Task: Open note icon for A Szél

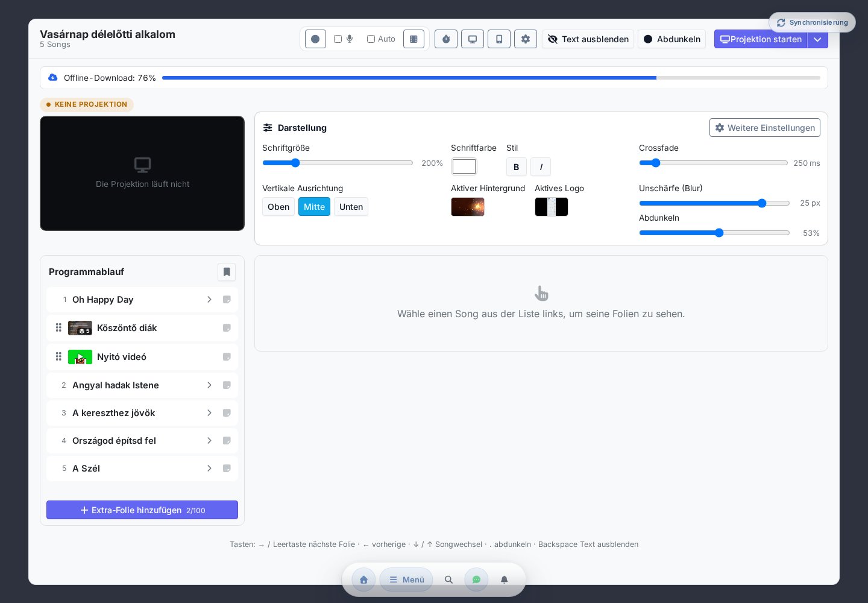Action: tap(227, 469)
